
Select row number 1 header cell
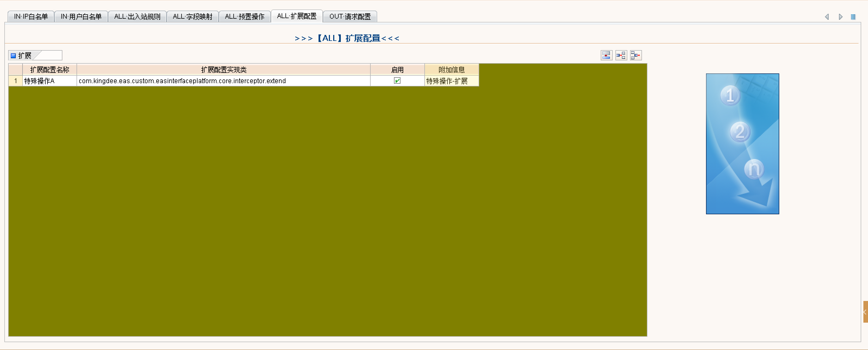point(15,81)
